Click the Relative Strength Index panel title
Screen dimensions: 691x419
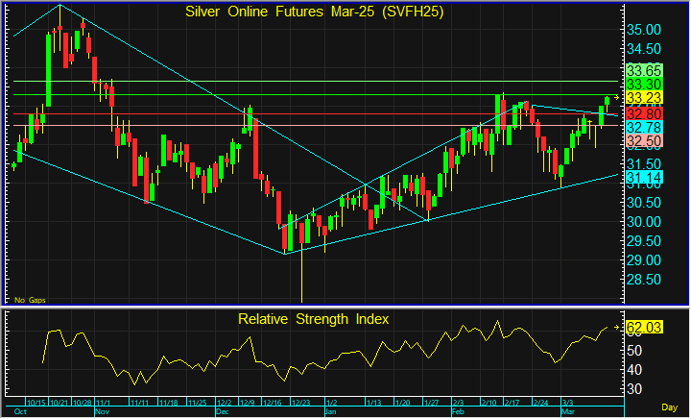coord(314,319)
